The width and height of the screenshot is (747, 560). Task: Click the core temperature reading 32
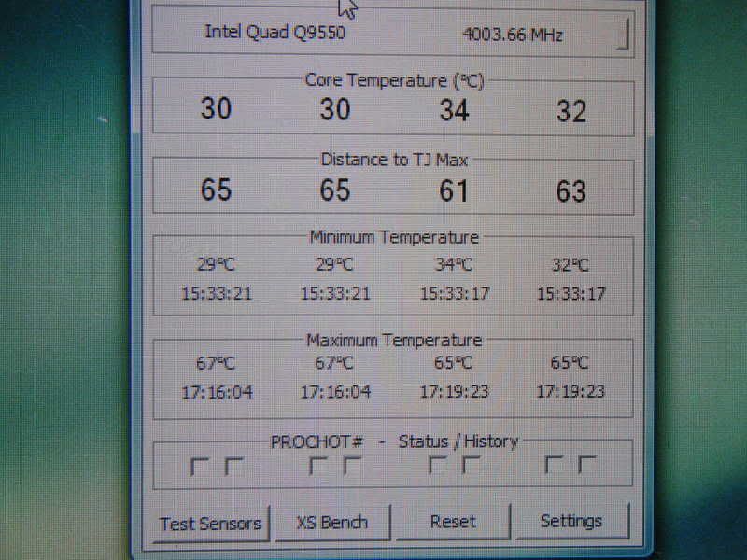coord(571,111)
